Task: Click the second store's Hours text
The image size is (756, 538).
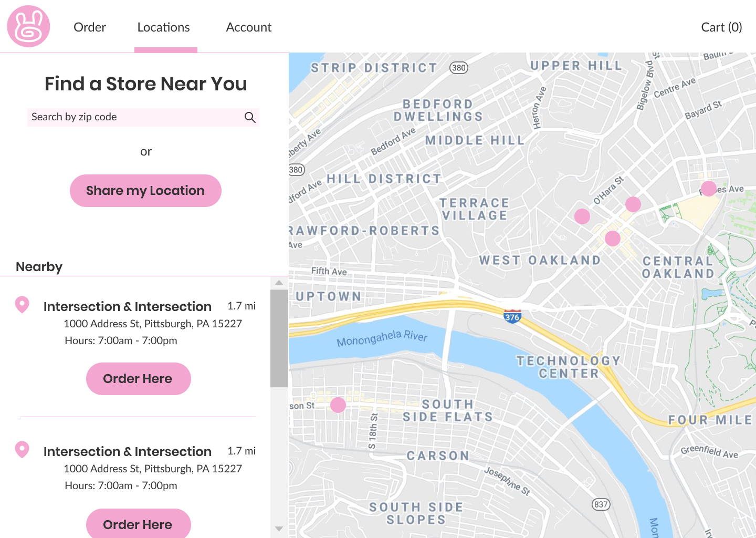Action: 121,485
